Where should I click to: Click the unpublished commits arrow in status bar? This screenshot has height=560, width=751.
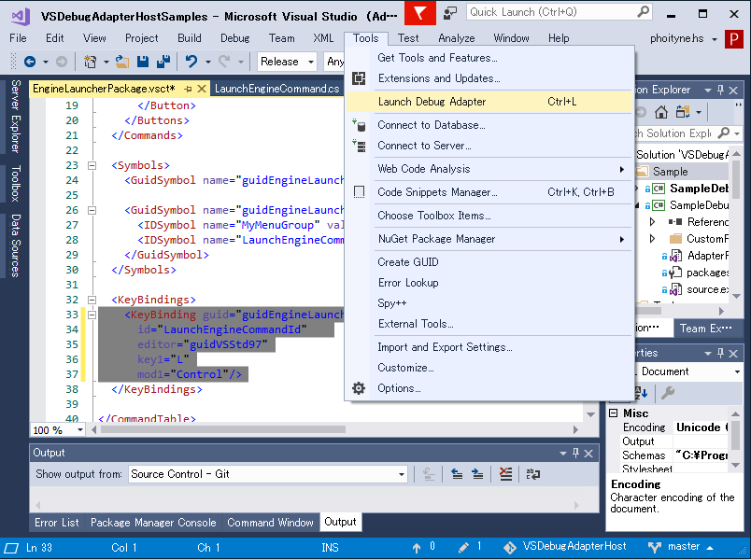(x=417, y=548)
